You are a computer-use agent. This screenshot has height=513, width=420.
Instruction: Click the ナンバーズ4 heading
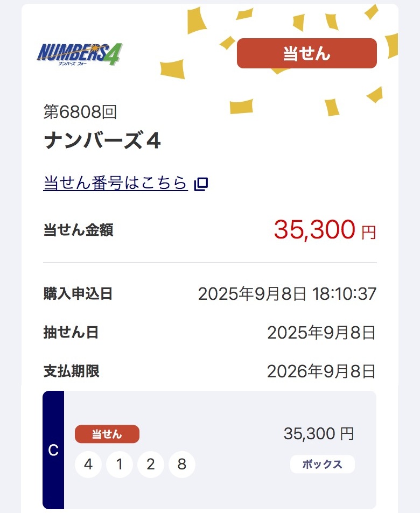tap(102, 141)
